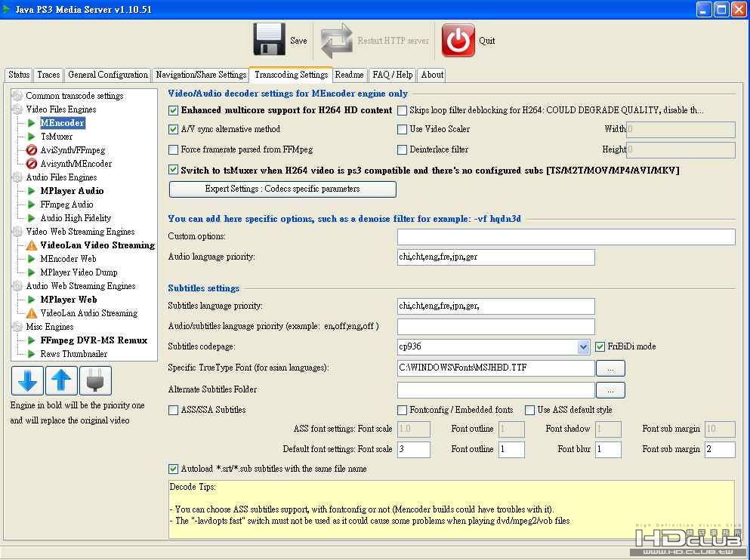Click the Audio/subtitles language priority field
This screenshot has width=750, height=560.
(x=496, y=327)
